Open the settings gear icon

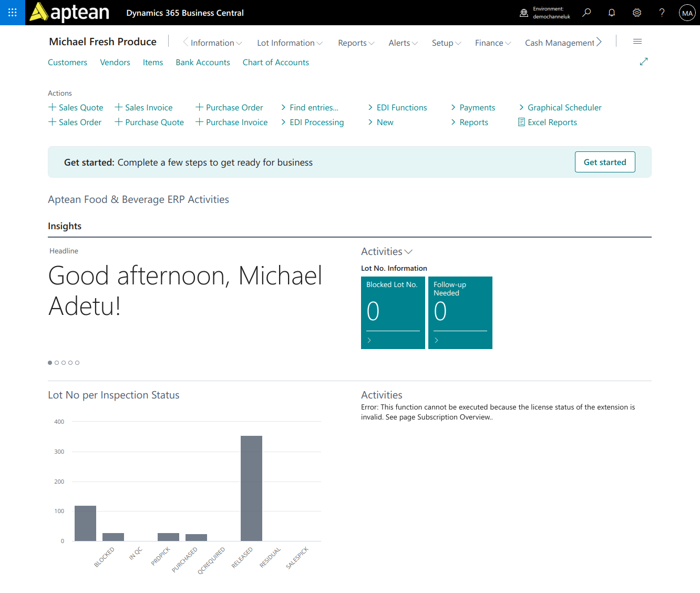click(x=637, y=13)
